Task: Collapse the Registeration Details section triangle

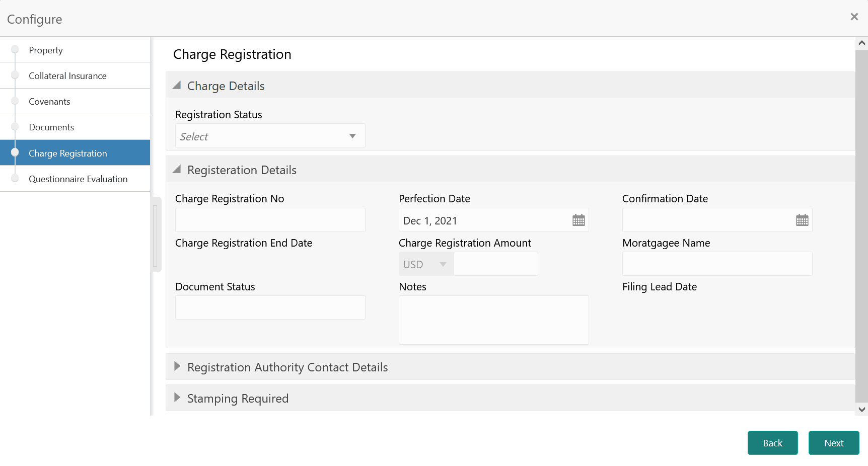Action: [177, 169]
